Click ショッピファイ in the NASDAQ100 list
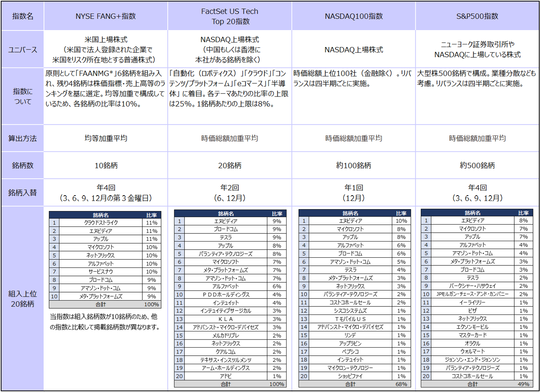The image size is (540, 392). click(x=350, y=376)
